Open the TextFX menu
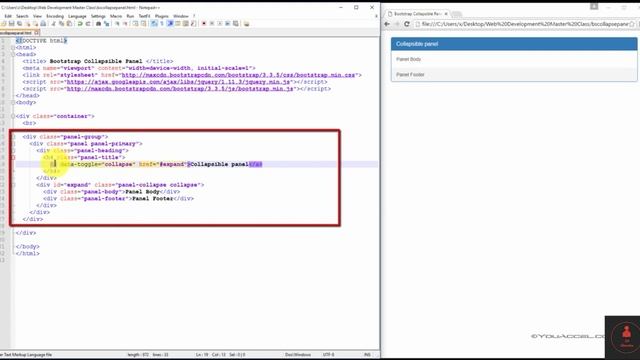Viewport: 640px width, 360px height. pyautogui.click(x=144, y=16)
